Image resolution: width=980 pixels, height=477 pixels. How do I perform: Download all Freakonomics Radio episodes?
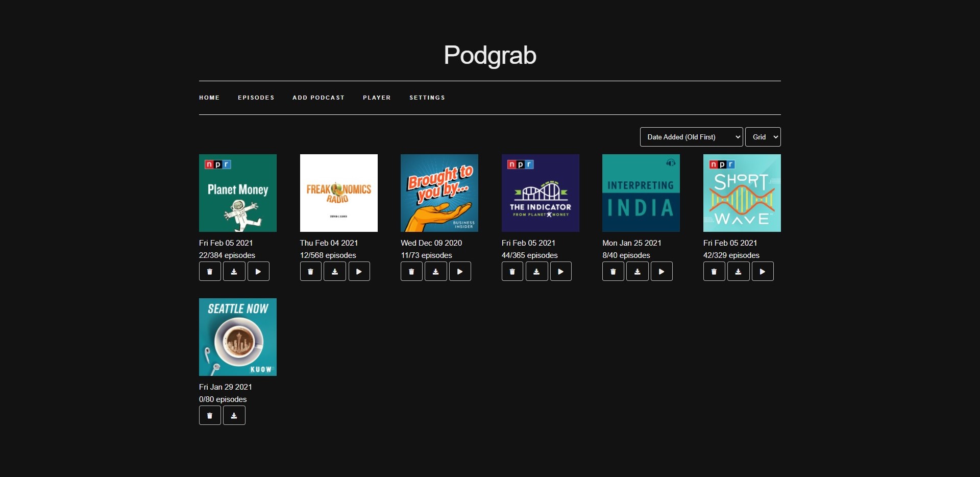click(x=335, y=271)
